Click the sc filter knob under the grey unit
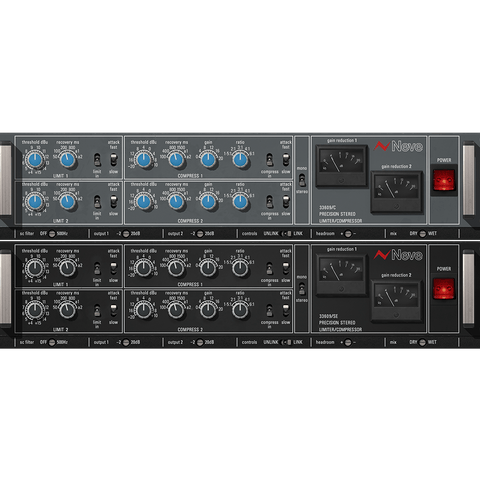The image size is (480, 480). click(52, 234)
